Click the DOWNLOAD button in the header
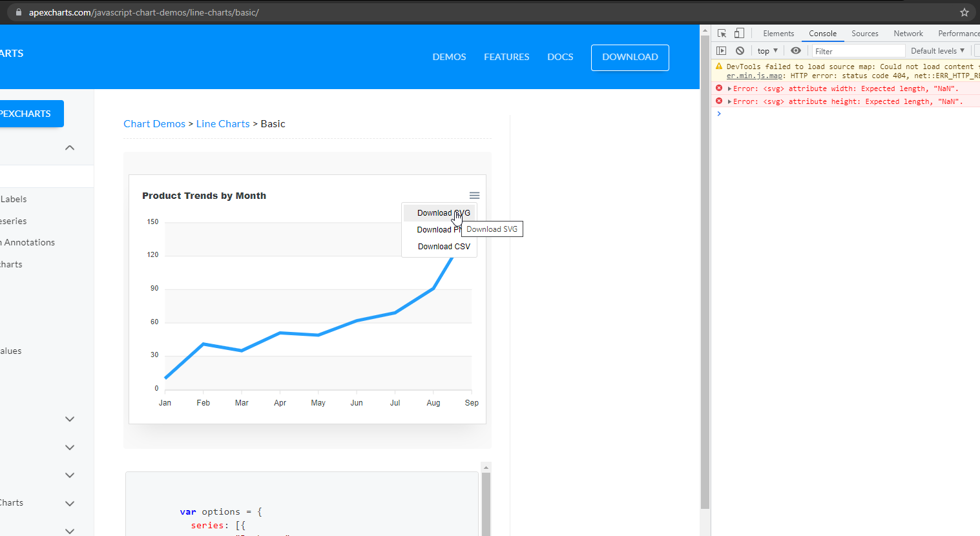Viewport: 980px width, 536px height. click(629, 57)
